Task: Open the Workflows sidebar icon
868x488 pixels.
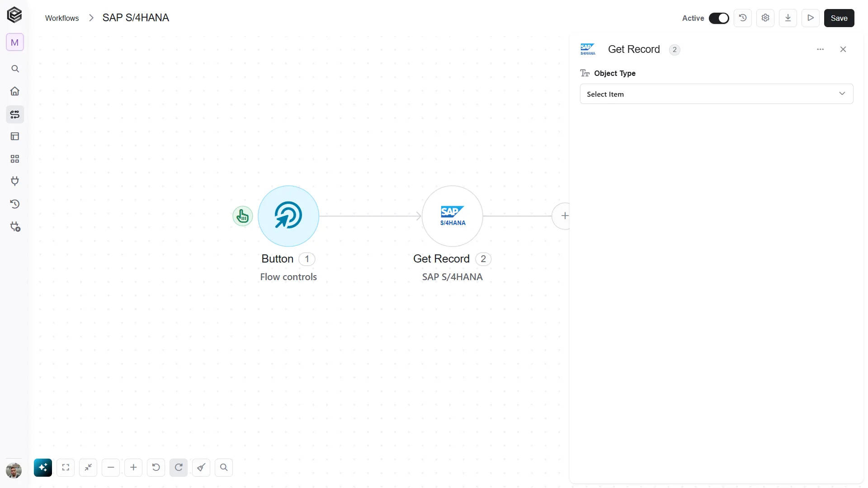Action: [15, 114]
